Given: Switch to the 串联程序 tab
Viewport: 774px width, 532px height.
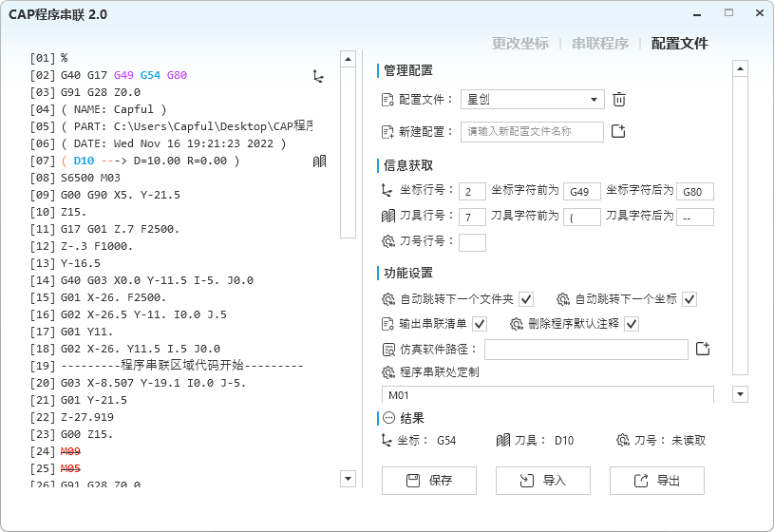Looking at the screenshot, I should coord(599,44).
